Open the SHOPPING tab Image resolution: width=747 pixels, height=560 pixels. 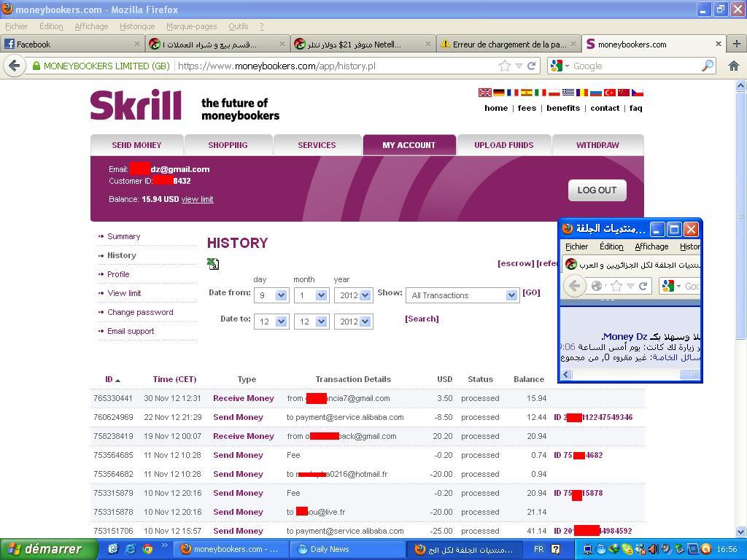[x=228, y=145]
